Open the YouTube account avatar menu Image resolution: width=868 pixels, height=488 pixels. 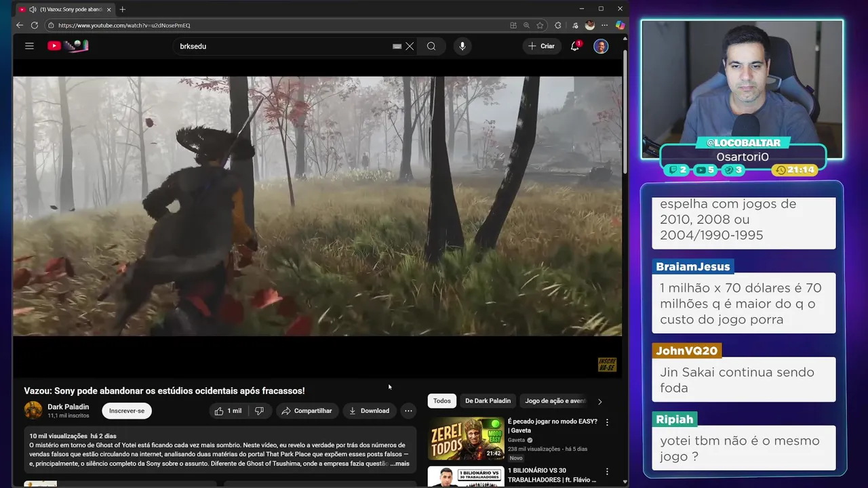click(x=601, y=46)
